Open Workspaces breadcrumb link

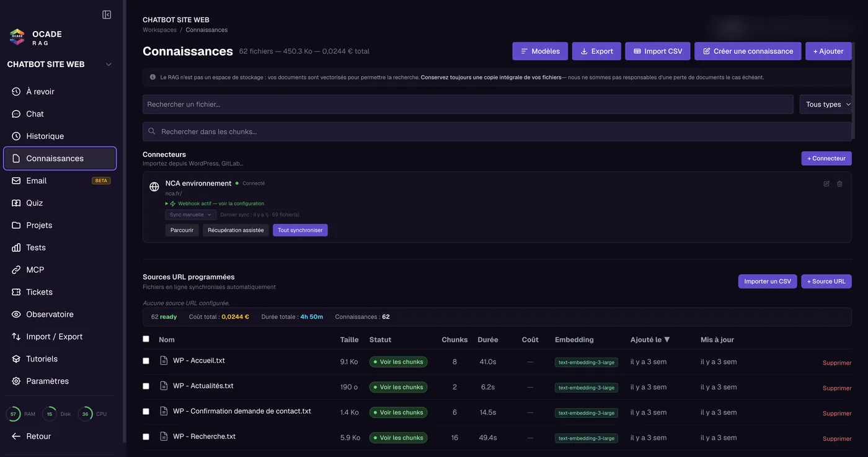click(x=159, y=30)
